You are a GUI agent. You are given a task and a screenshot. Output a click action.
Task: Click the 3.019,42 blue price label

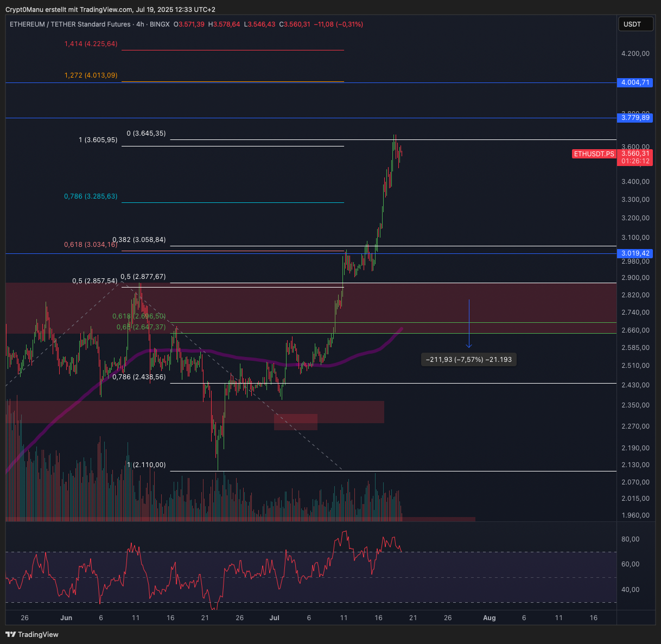(x=635, y=253)
